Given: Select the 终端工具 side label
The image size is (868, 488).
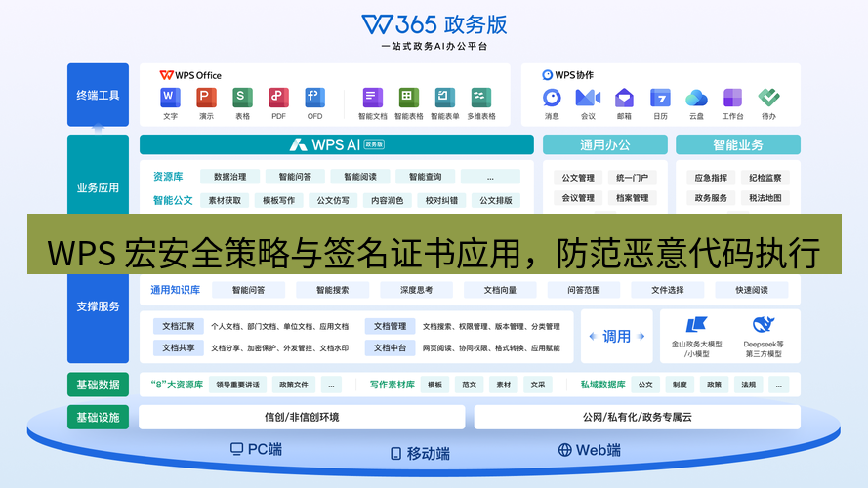Looking at the screenshot, I should pyautogui.click(x=98, y=96).
